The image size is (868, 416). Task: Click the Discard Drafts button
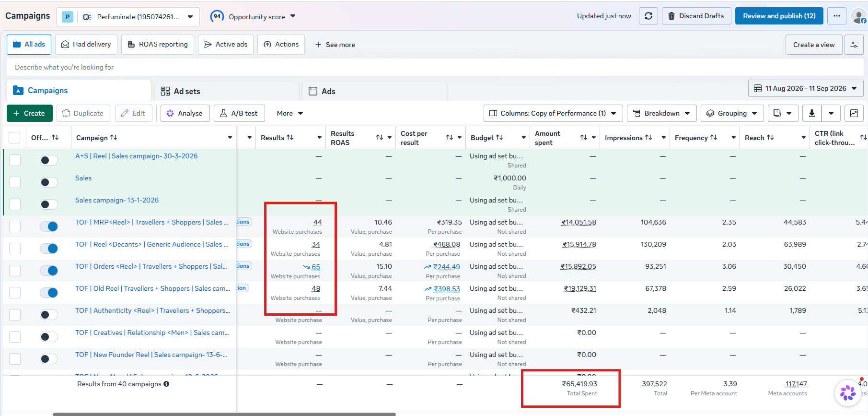[696, 16]
